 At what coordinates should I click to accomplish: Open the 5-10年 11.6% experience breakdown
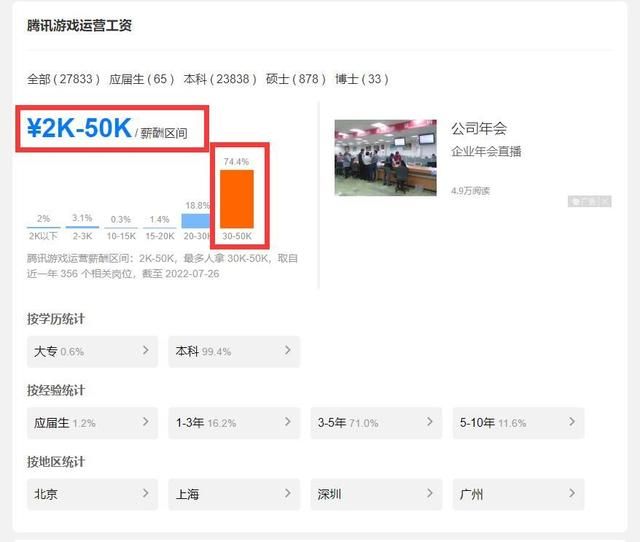pos(518,423)
